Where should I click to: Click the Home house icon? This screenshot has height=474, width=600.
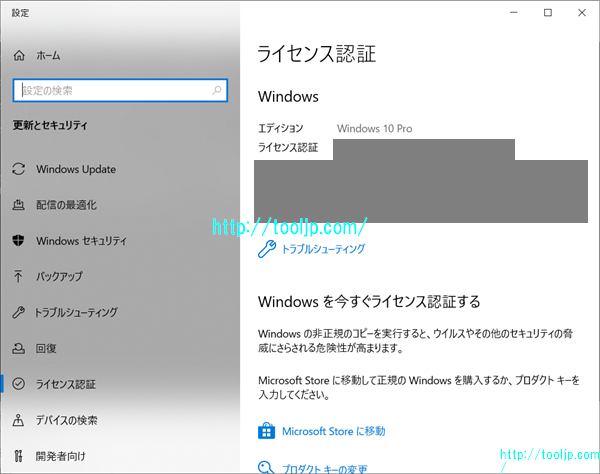click(19, 56)
